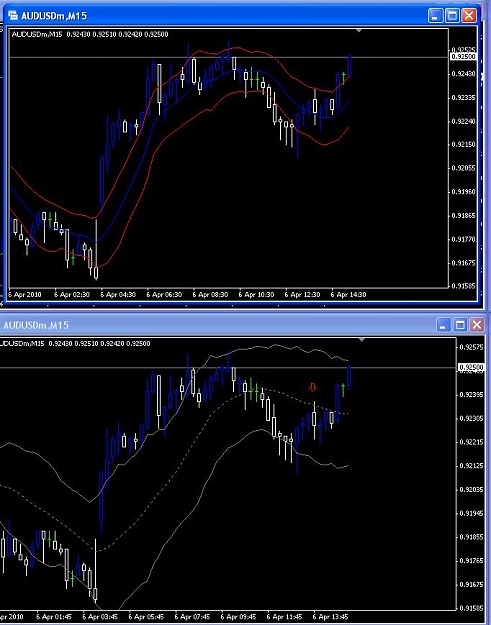Click the 6 Apr 07:45 time label
491x625 pixels.
pyautogui.click(x=192, y=617)
